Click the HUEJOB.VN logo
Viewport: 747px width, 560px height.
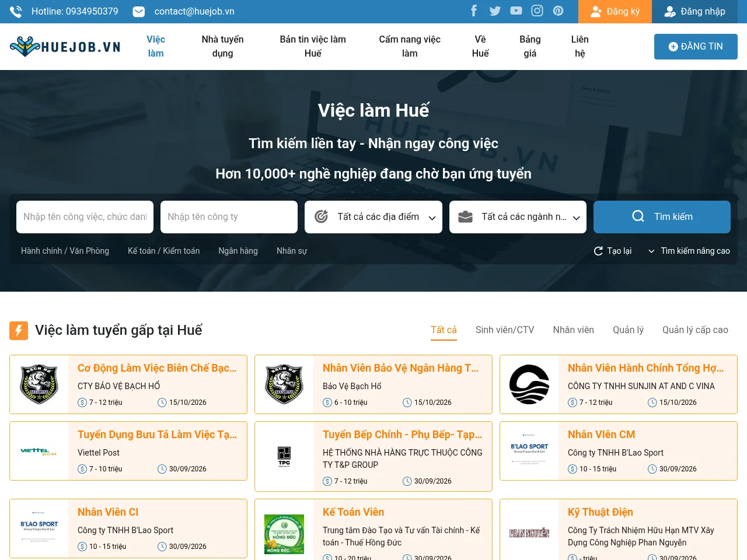[65, 47]
